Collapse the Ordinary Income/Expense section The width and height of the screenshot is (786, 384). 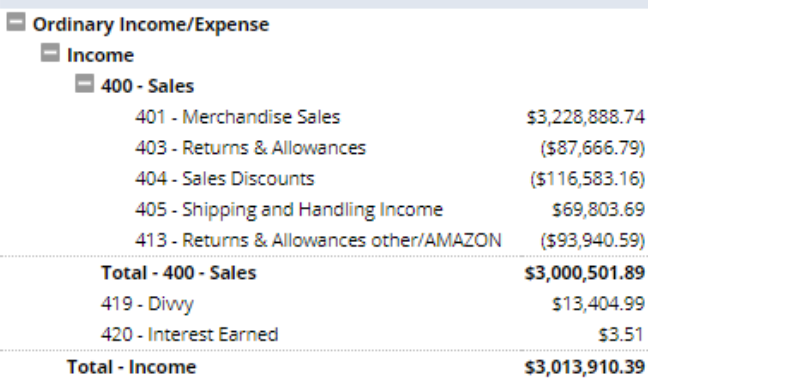[x=16, y=22]
